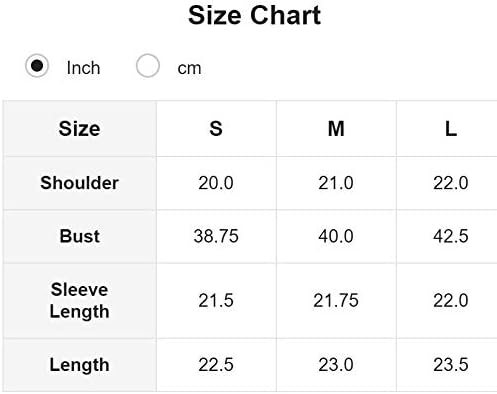Select the S size column header
497x394 pixels.
coord(216,129)
